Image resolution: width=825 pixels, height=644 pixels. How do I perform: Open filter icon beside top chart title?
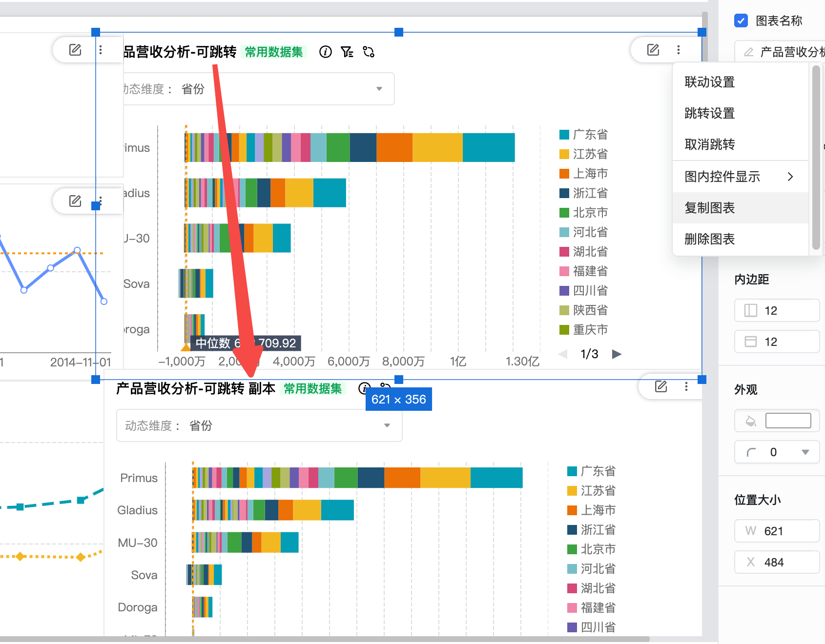click(x=347, y=52)
